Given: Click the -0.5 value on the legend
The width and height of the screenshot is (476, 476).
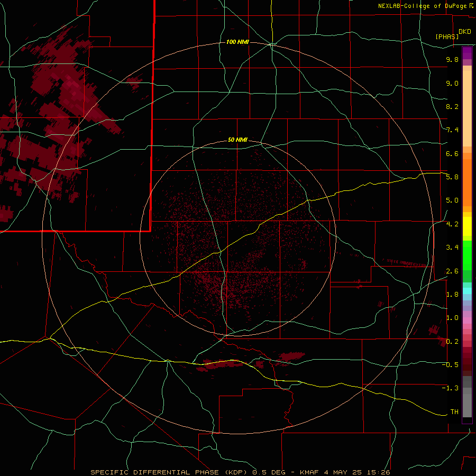Looking at the screenshot, I should pyautogui.click(x=450, y=365).
